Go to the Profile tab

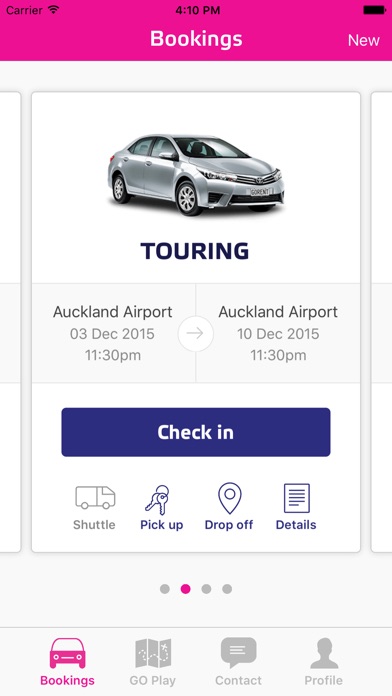tap(324, 661)
